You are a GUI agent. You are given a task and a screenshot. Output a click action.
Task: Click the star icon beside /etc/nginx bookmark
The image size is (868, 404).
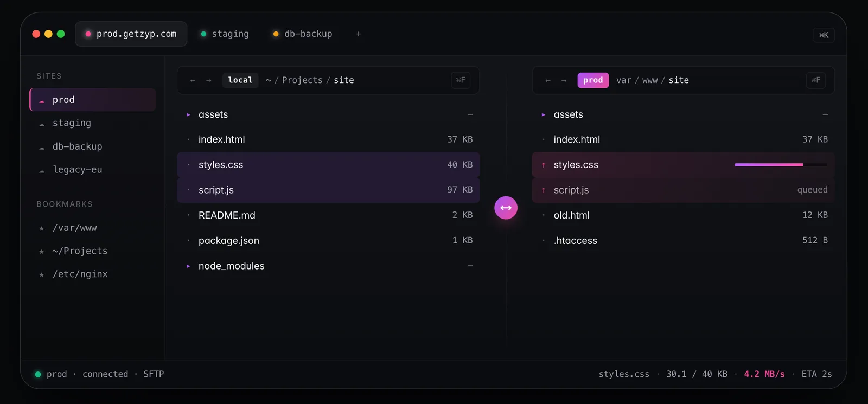click(x=42, y=275)
